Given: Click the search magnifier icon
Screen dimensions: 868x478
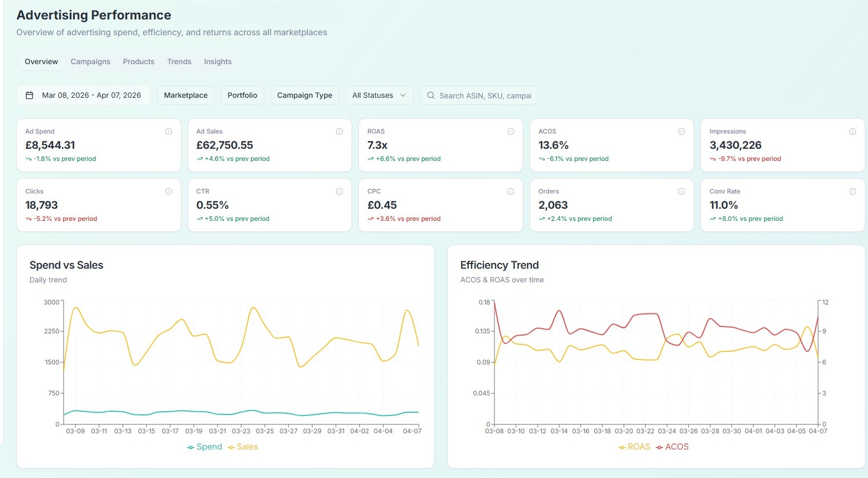Looking at the screenshot, I should point(431,95).
